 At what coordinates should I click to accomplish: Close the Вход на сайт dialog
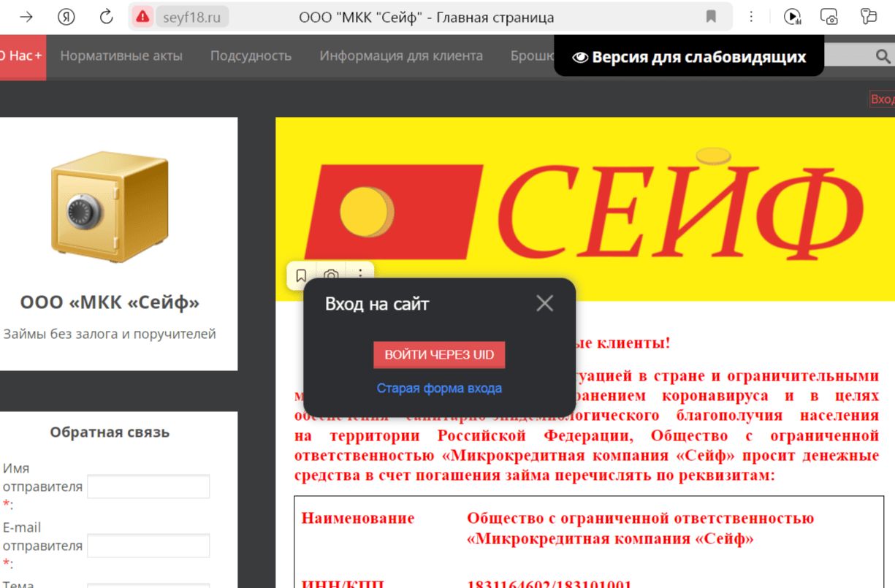pyautogui.click(x=545, y=303)
